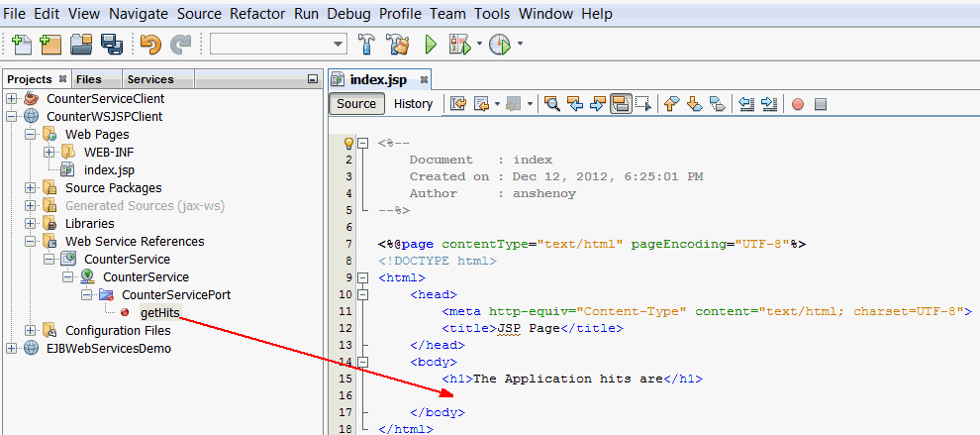Click the gray Redo arrow icon
This screenshot has height=435, width=980.
click(x=181, y=44)
